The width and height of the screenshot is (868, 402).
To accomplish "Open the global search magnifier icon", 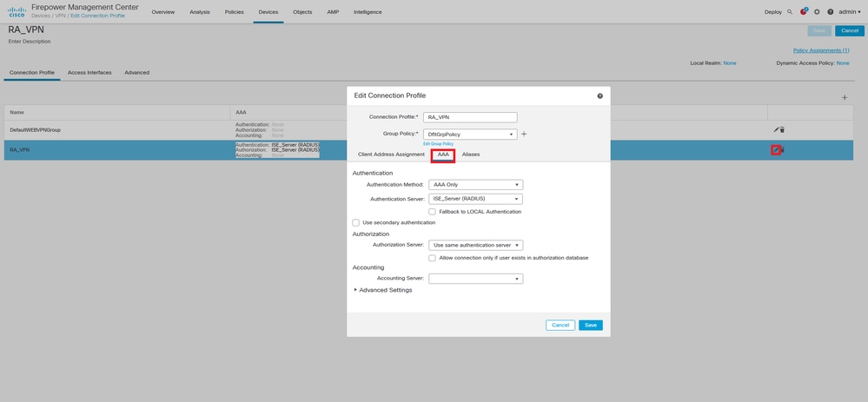I will coord(790,11).
